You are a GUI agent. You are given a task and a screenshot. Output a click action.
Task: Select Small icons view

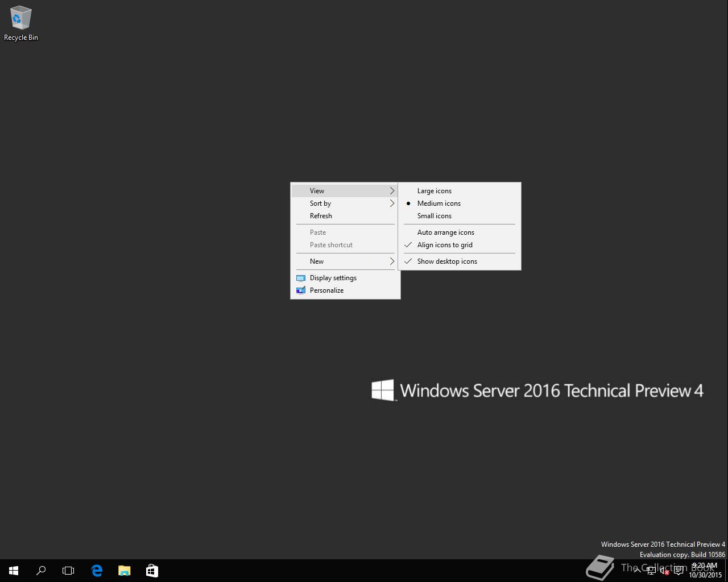pyautogui.click(x=460, y=216)
